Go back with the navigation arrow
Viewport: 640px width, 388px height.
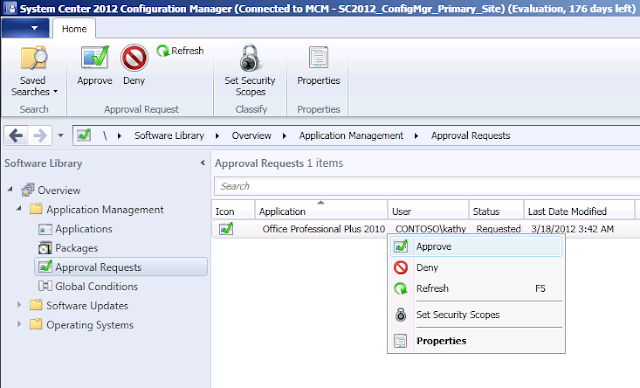coord(16,135)
